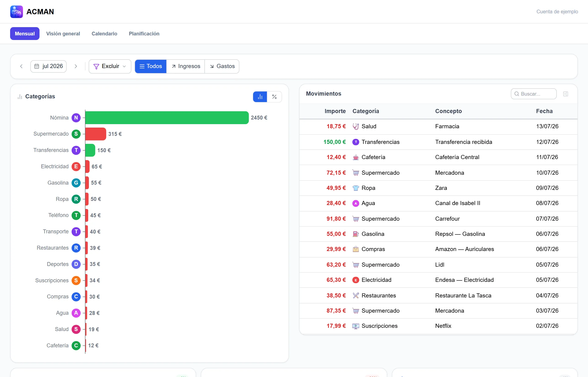Viewport: 588px width, 377px height.
Task: Select the Canal de Isabel II concept
Action: 457,203
